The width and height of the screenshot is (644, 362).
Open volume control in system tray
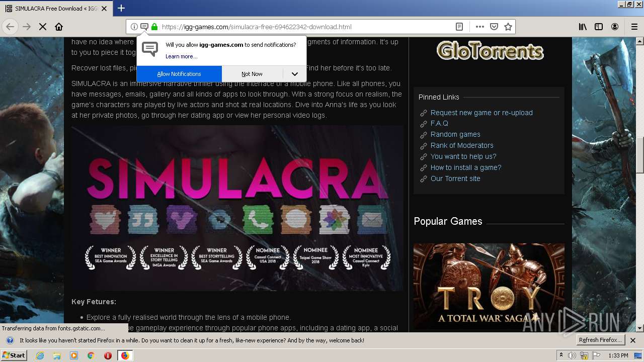[572, 355]
